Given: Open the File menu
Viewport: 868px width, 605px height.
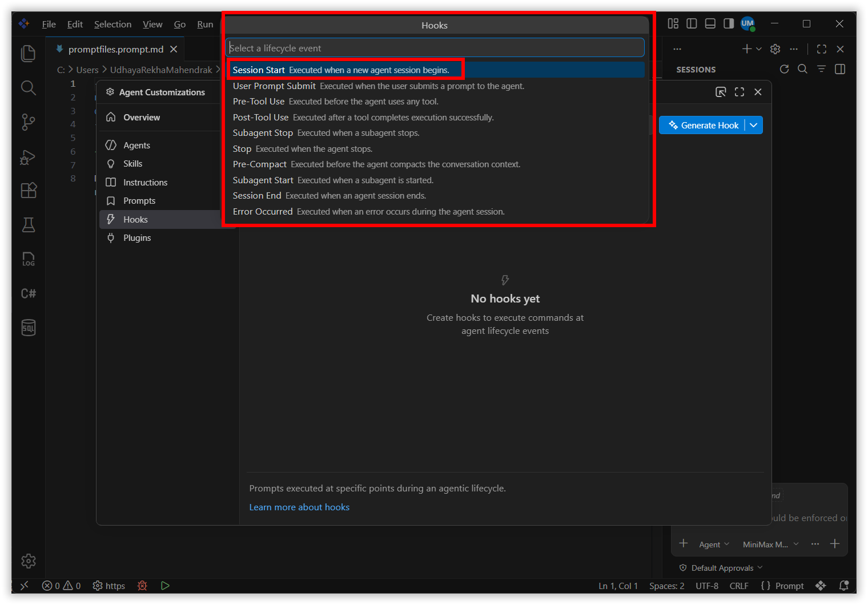Looking at the screenshot, I should pos(49,24).
